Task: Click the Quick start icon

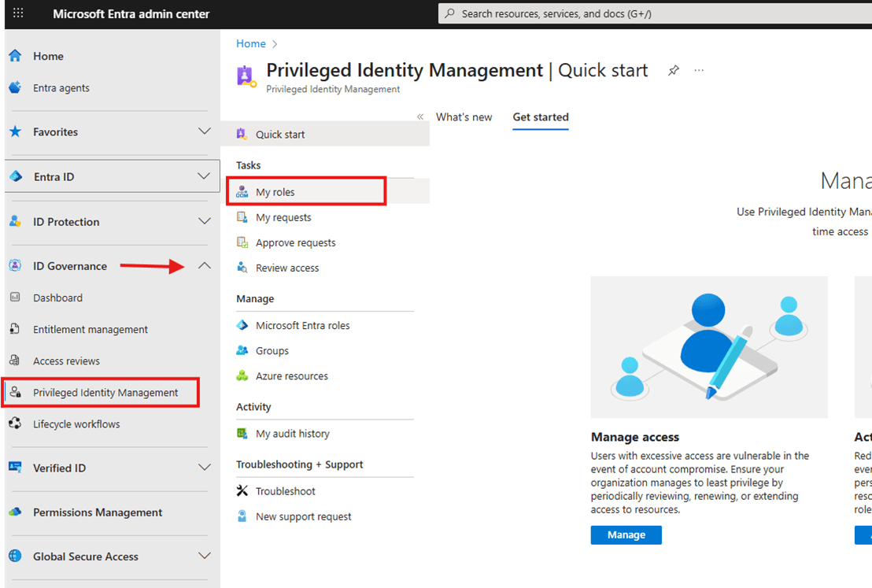Action: point(242,134)
